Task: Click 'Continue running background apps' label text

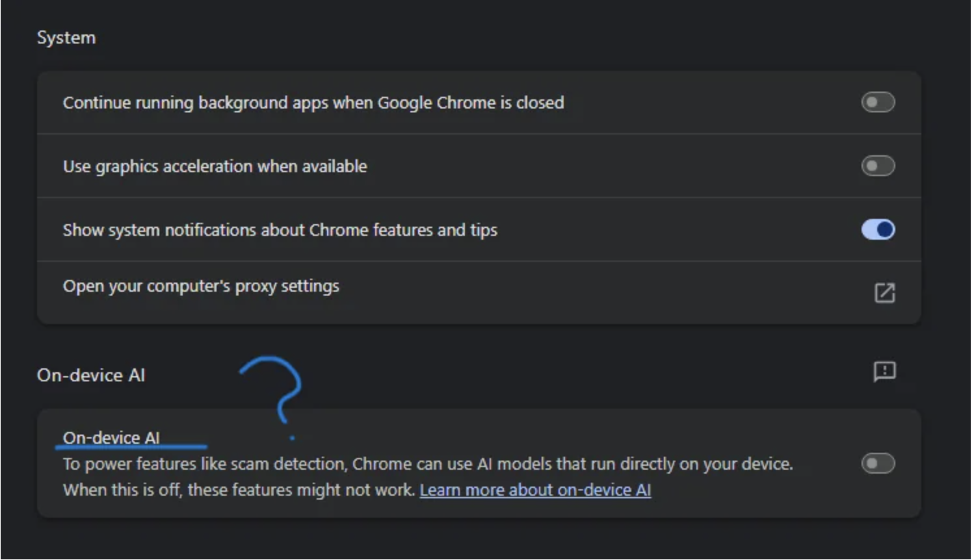Action: point(313,103)
